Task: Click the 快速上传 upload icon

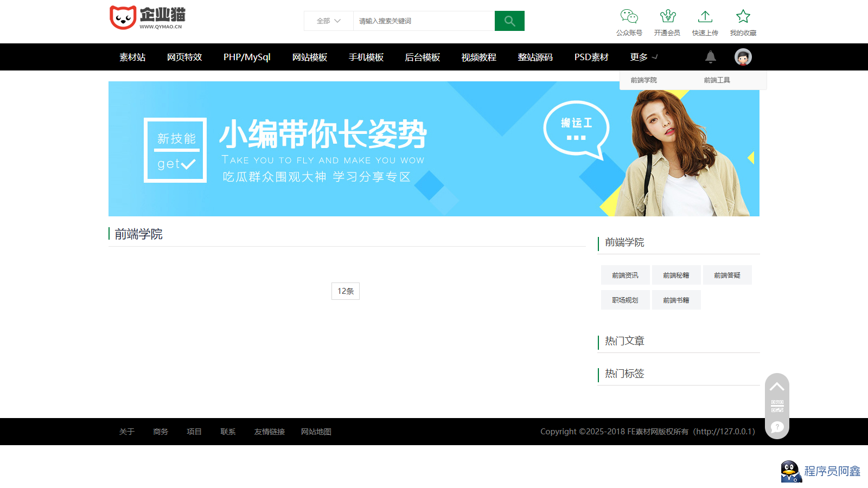Action: tap(705, 16)
